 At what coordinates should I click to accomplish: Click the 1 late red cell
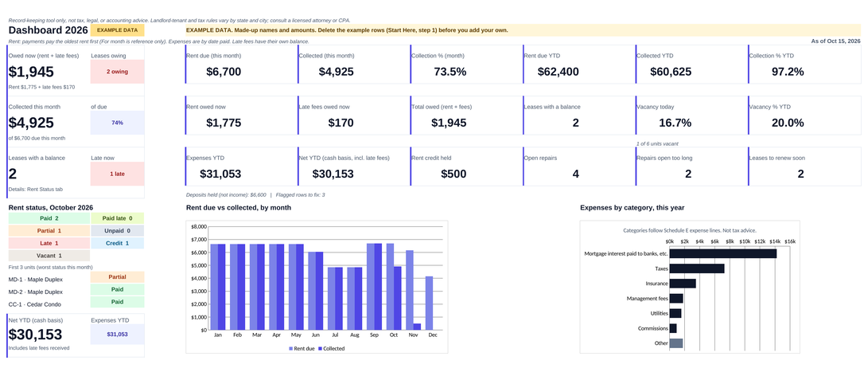point(118,174)
